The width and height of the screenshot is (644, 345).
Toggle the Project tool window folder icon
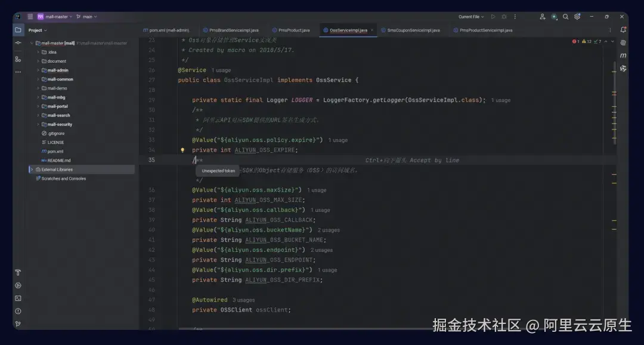point(18,29)
